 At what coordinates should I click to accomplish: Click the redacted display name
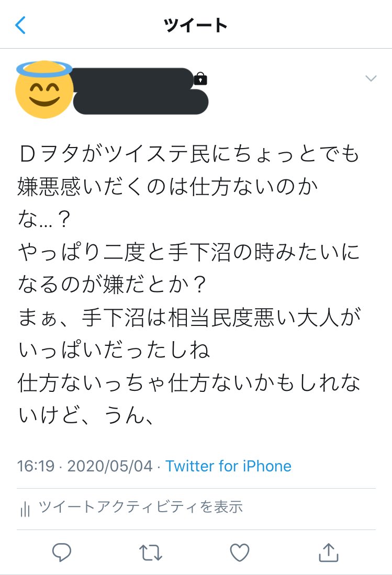[132, 78]
